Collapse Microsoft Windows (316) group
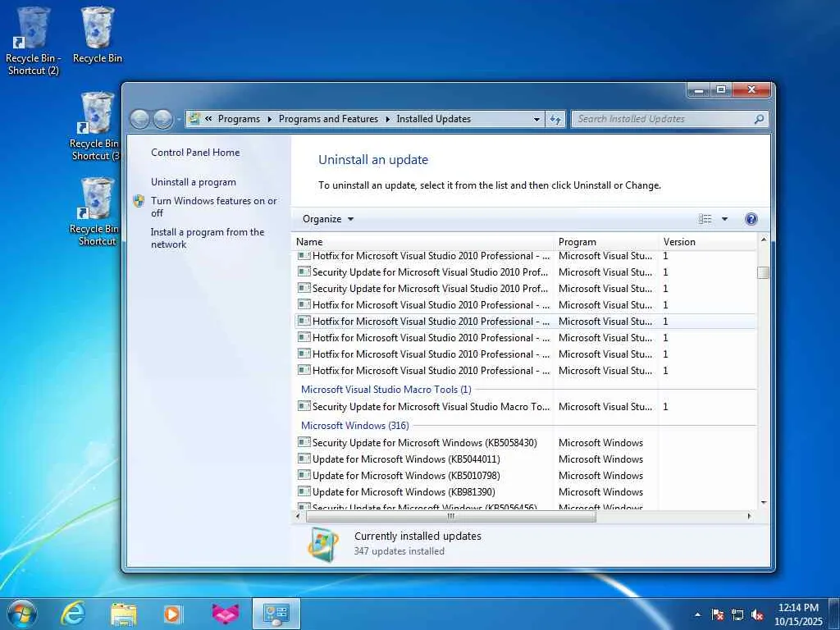 pyautogui.click(x=354, y=426)
